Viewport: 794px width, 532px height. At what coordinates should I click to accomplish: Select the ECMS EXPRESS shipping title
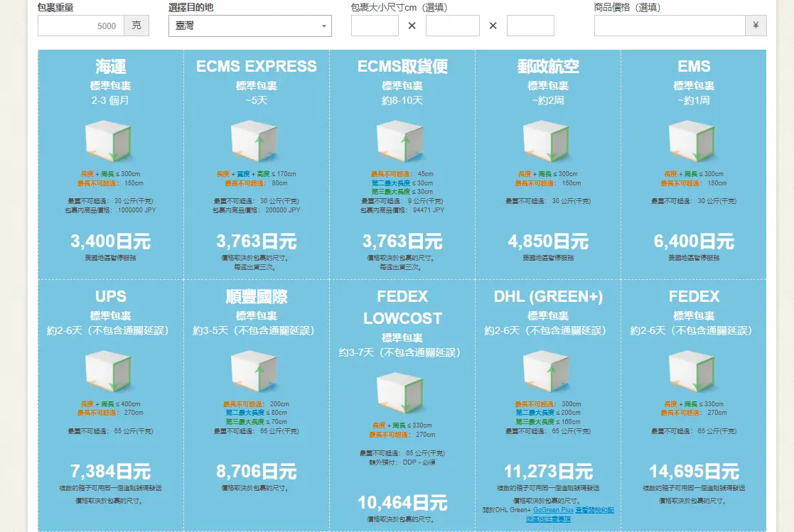[x=257, y=66]
